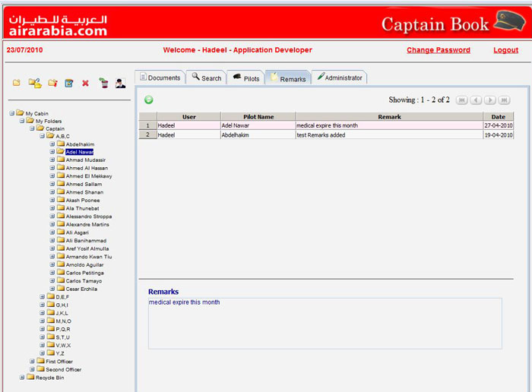Collapse the A,B,C folder node
This screenshot has height=392, width=532.
(x=42, y=136)
